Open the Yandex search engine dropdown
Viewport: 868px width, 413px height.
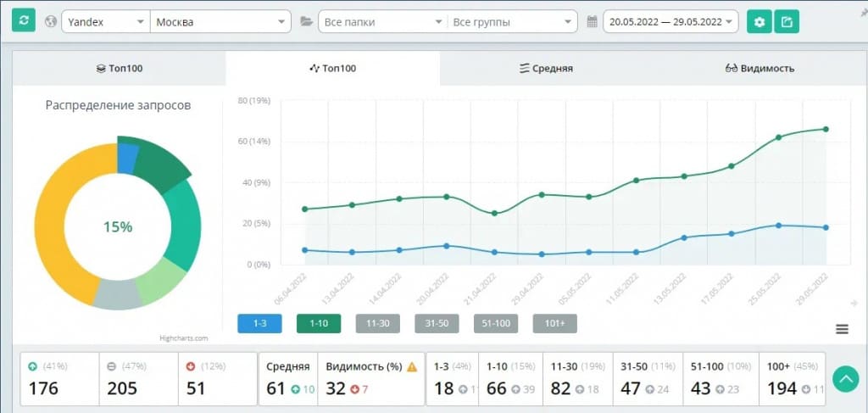coord(106,22)
